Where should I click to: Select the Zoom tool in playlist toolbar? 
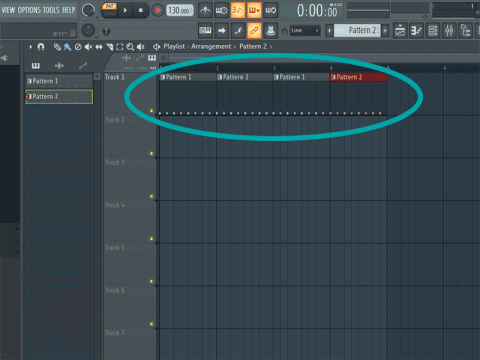tap(130, 47)
